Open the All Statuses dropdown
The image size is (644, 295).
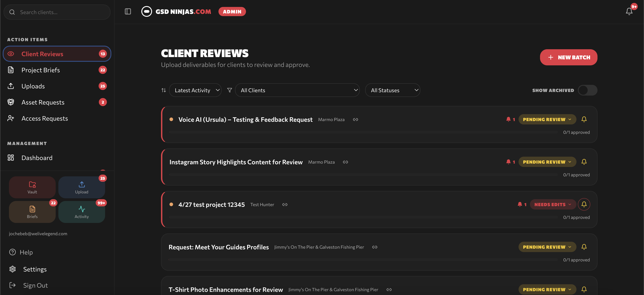(392, 90)
